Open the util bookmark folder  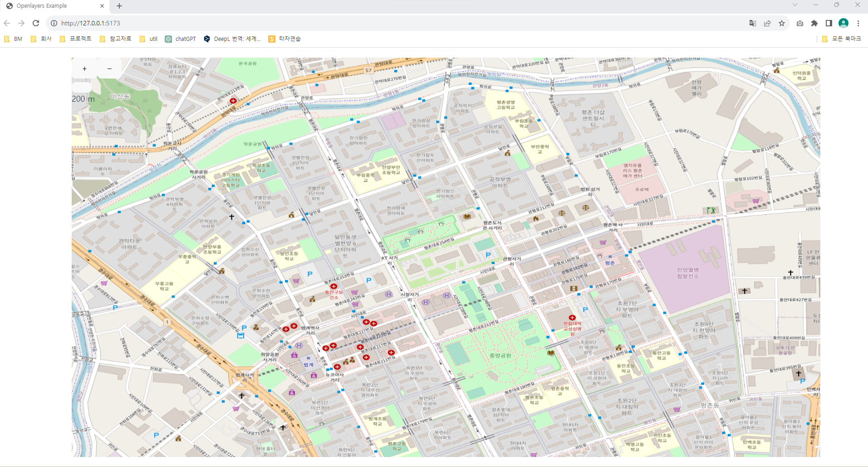coord(149,39)
